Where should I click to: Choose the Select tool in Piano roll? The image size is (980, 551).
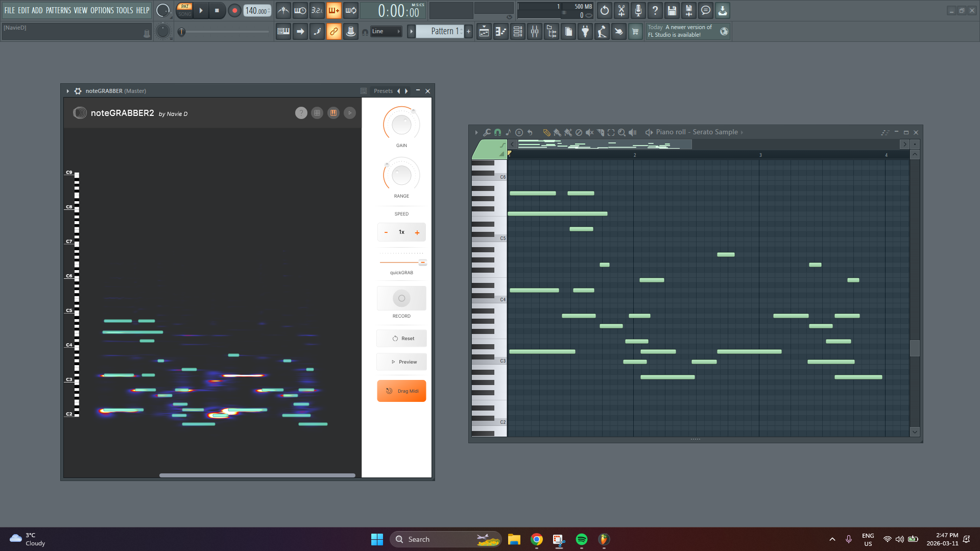coord(611,132)
